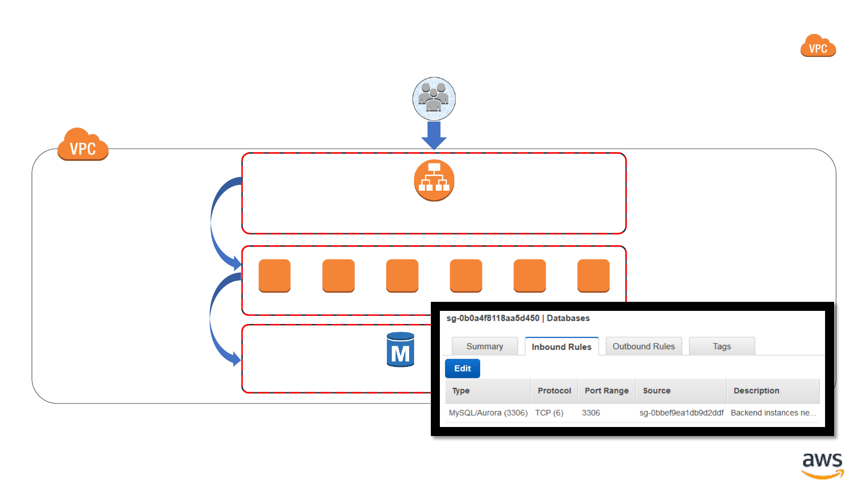868x488 pixels.
Task: Select the orange load balancer icon
Action: pyautogui.click(x=434, y=180)
